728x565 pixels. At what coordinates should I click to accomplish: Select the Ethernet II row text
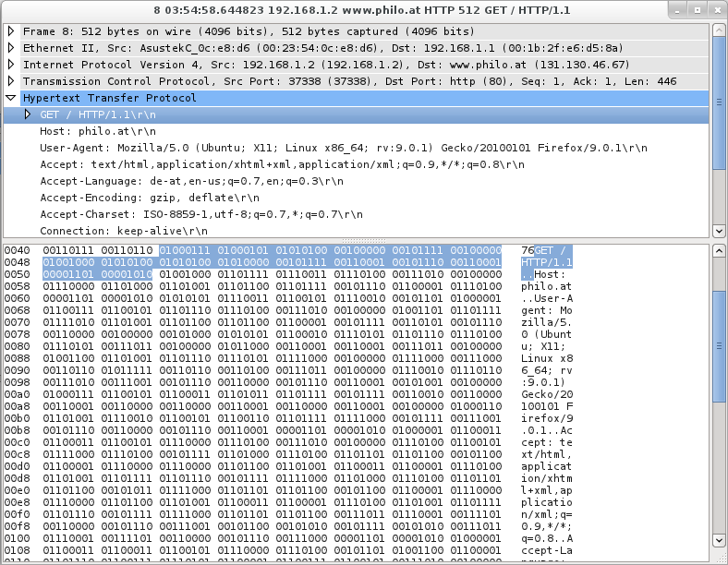pos(322,48)
